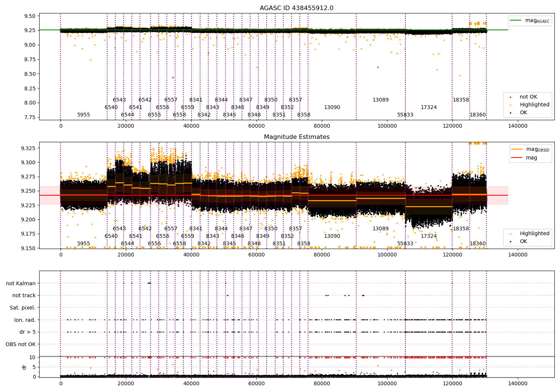Click obsid label 8341 in top plot

[196, 100]
